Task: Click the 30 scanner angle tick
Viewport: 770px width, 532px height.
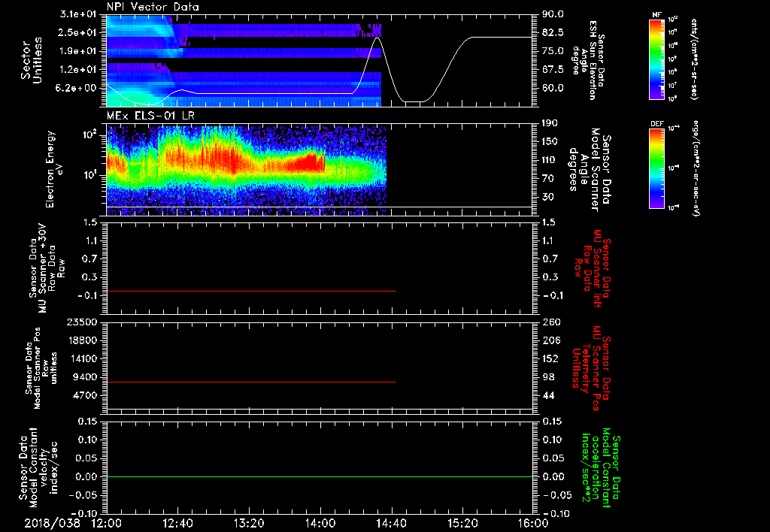Action: (547, 197)
